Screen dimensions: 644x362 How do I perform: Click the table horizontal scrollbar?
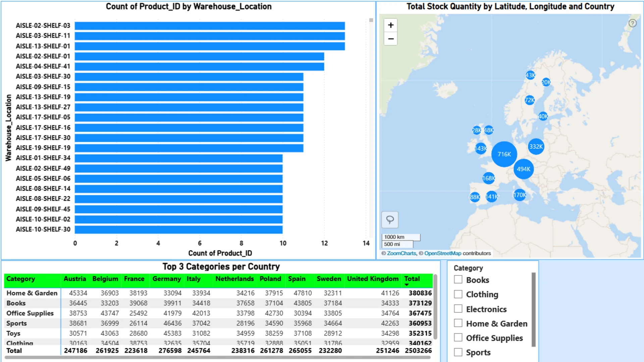(x=217, y=358)
